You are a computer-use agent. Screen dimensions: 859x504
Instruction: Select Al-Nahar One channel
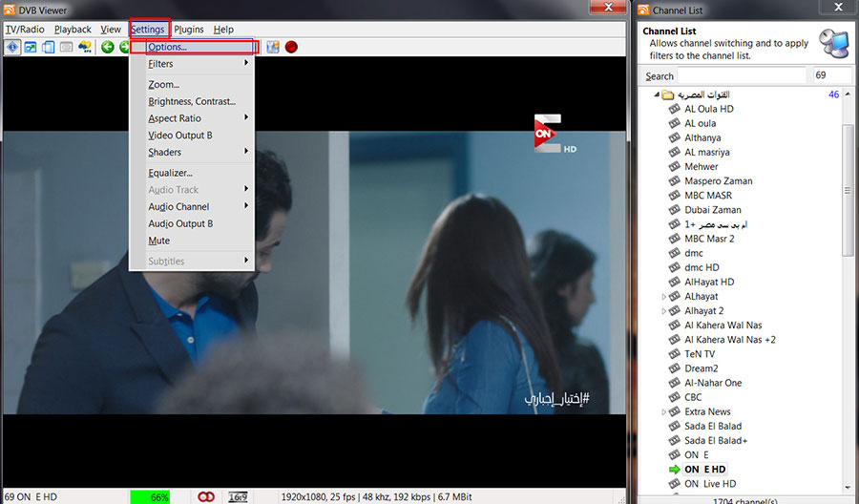pos(713,383)
